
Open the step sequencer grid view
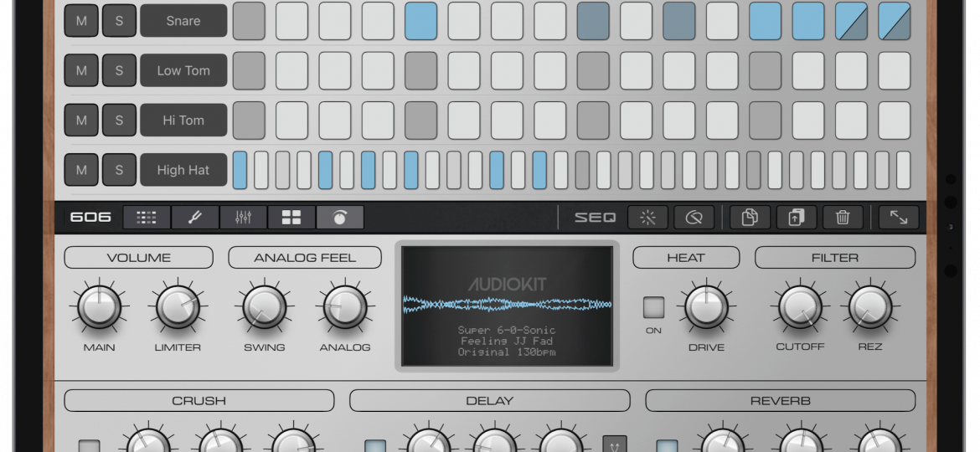click(x=147, y=218)
